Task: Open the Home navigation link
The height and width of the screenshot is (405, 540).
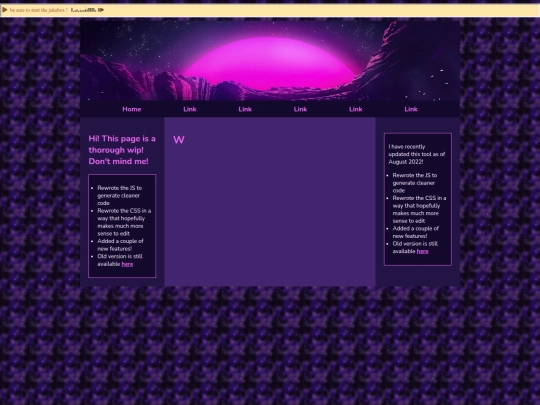Action: (x=132, y=109)
